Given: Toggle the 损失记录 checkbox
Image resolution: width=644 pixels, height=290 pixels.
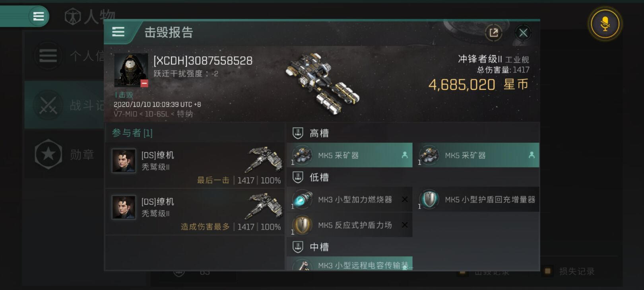Looking at the screenshot, I should (547, 271).
